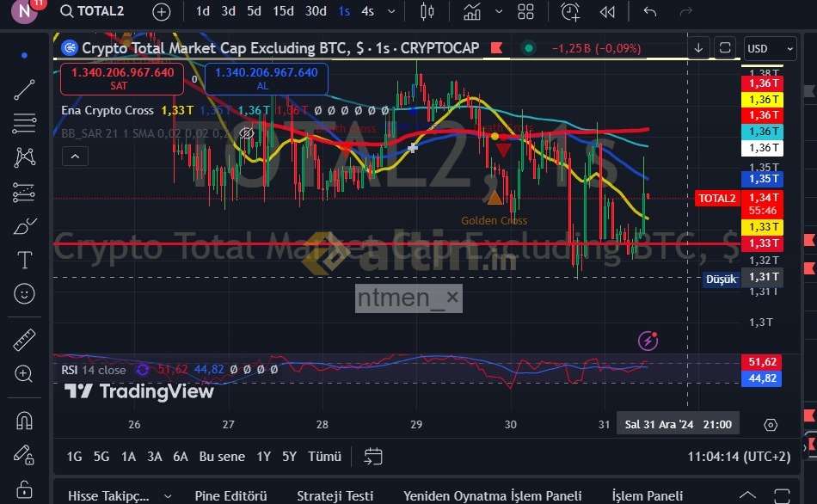Open the chart title symbol description
817x504 pixels.
tap(280, 48)
